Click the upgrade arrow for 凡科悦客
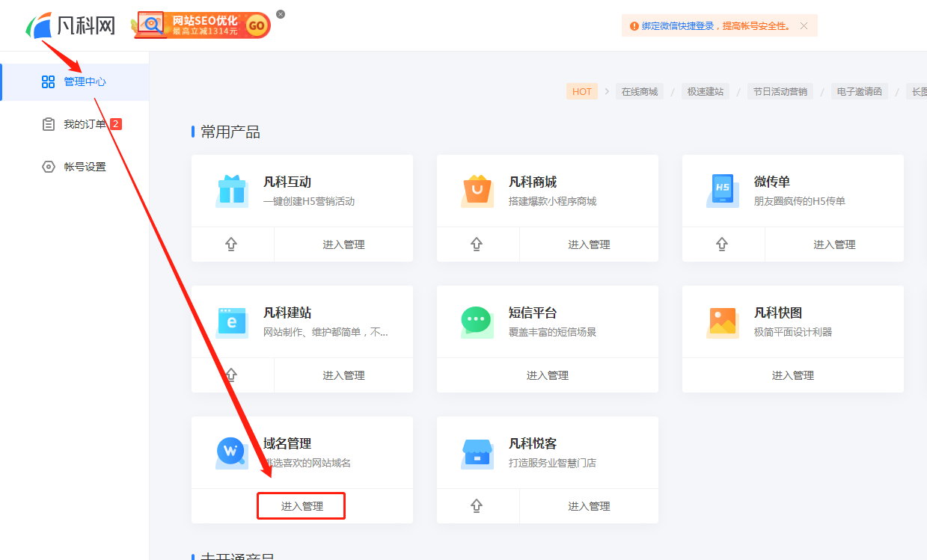The image size is (927, 560). click(477, 506)
